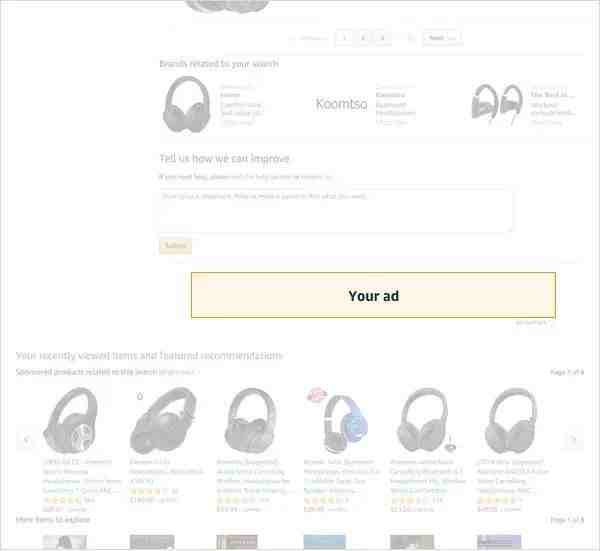The image size is (600, 551).
Task: Open the last sponsored headphones product title
Action: [x=512, y=476]
